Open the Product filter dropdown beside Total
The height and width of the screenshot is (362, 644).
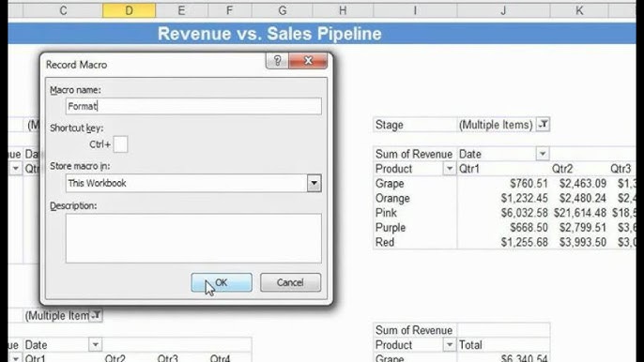(450, 345)
